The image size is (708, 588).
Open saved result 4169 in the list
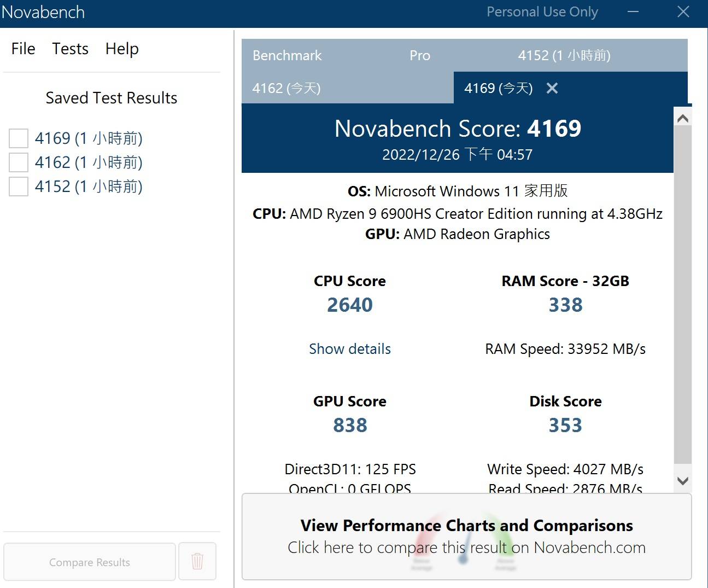[x=89, y=138]
